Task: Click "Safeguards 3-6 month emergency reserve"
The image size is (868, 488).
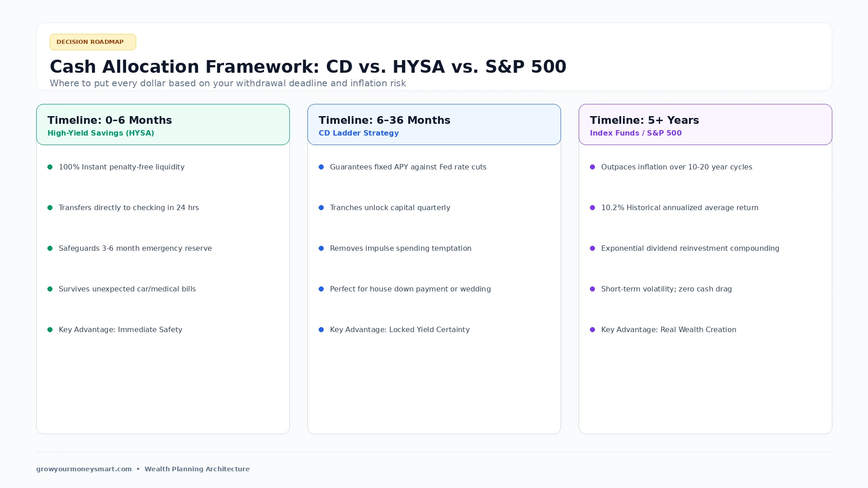Action: click(135, 249)
